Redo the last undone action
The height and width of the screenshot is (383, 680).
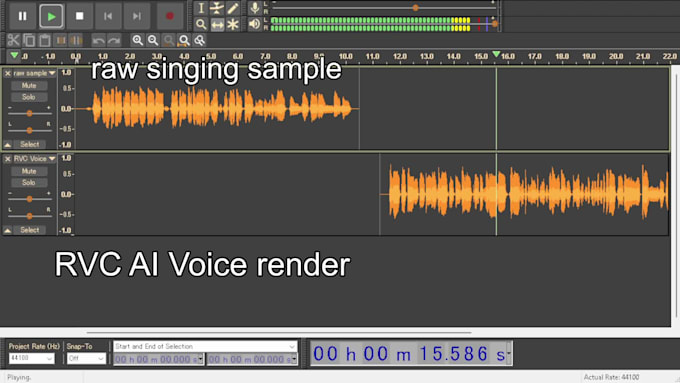click(x=114, y=40)
